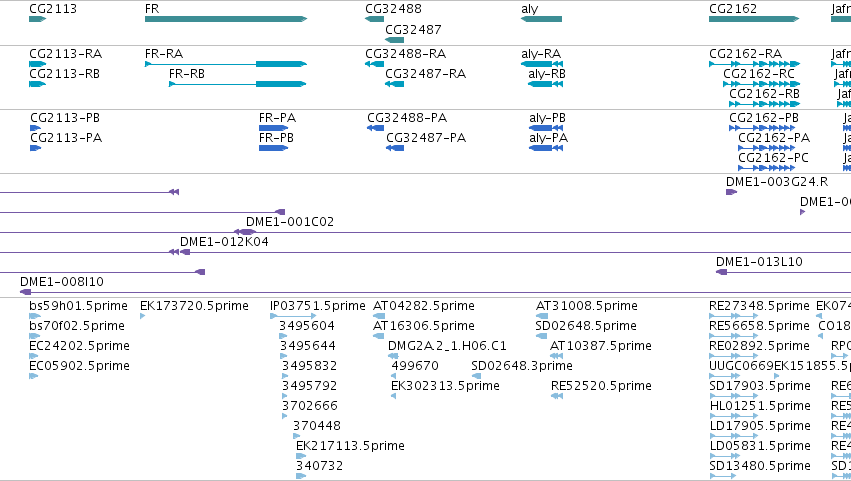Click the aly gene label
Image resolution: width=851 pixels, height=481 pixels.
point(530,9)
